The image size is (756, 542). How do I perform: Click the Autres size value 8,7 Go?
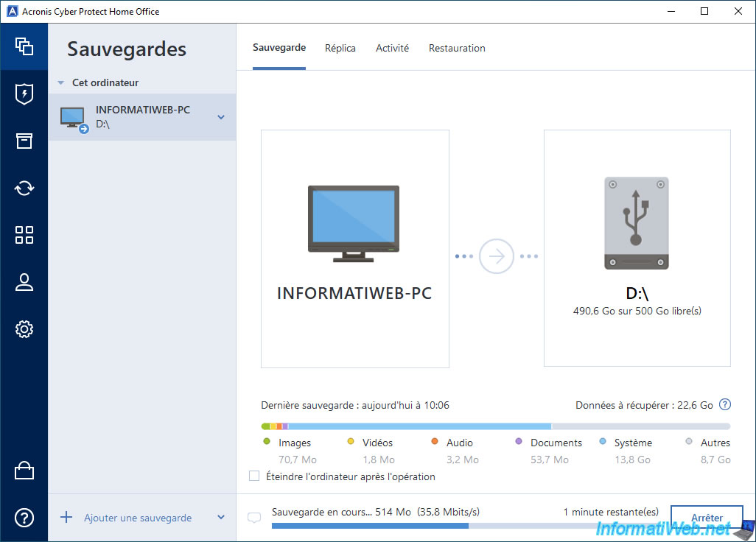(715, 460)
